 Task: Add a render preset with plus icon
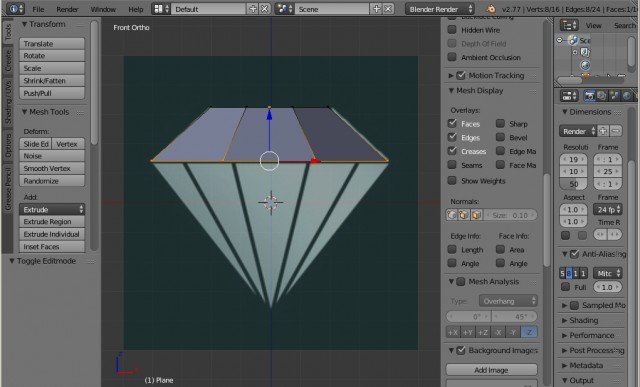pos(603,131)
